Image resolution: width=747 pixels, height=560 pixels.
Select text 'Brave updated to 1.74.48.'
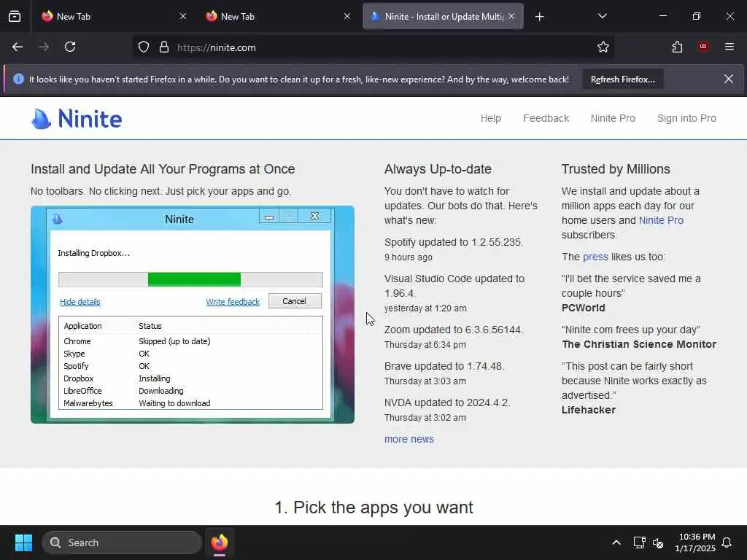point(444,366)
